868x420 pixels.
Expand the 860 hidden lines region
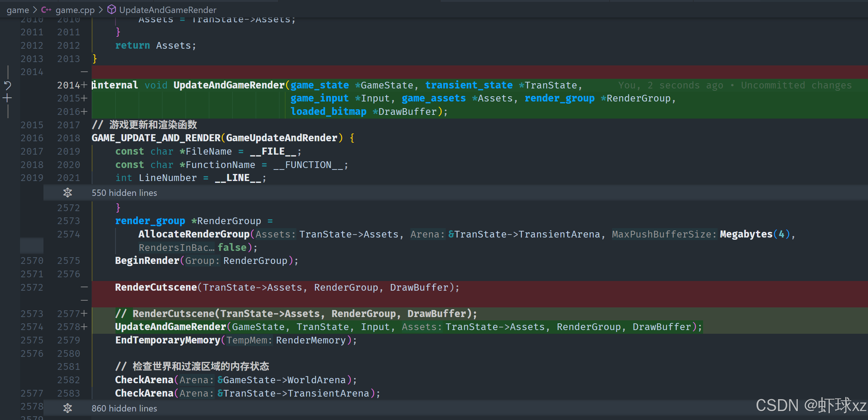tap(124, 408)
